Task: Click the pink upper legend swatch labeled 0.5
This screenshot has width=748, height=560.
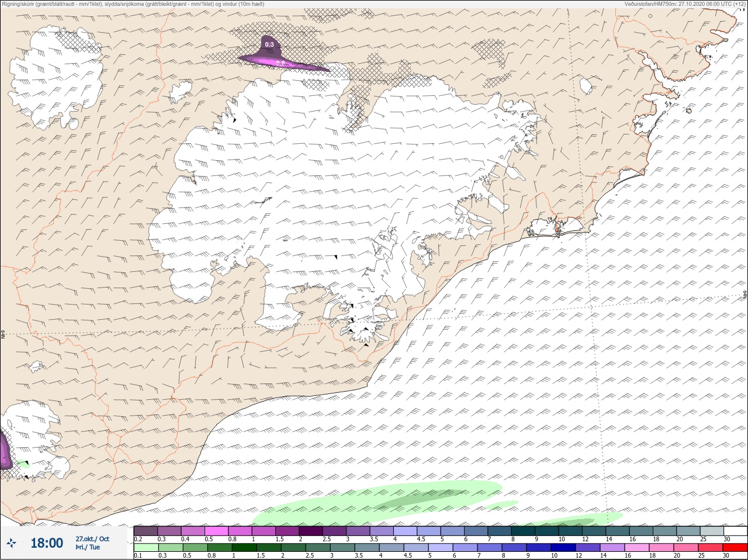Action: [216, 531]
